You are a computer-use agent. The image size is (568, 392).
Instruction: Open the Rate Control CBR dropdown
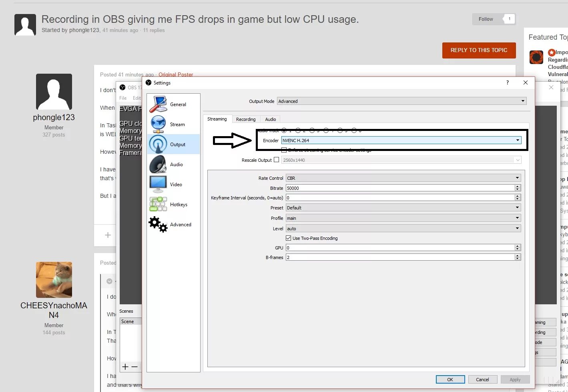tap(403, 178)
